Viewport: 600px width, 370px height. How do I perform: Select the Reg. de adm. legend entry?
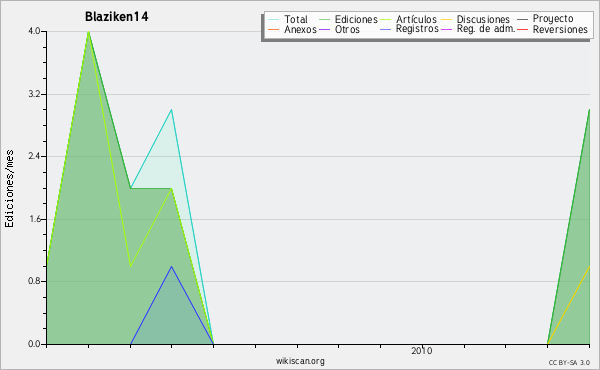pos(478,29)
